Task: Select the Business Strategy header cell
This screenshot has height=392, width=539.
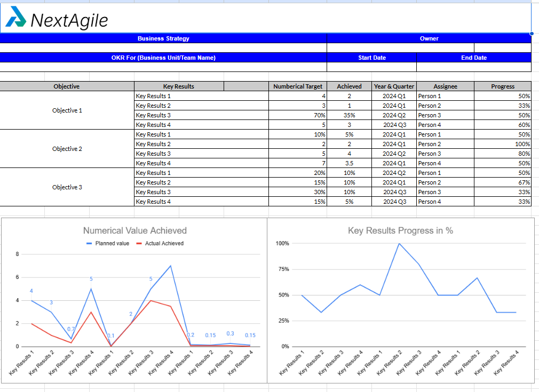Action: 164,38
